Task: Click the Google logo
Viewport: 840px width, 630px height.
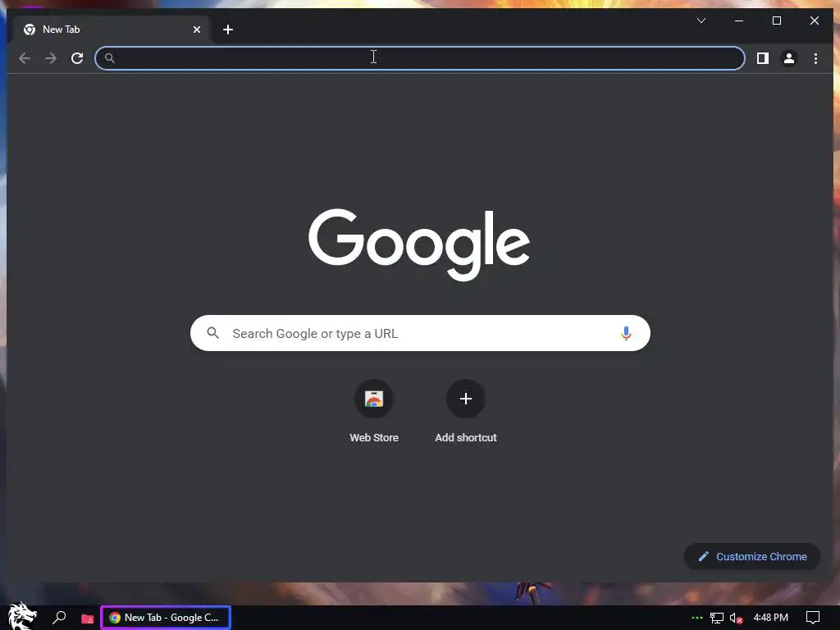Action: [x=419, y=244]
